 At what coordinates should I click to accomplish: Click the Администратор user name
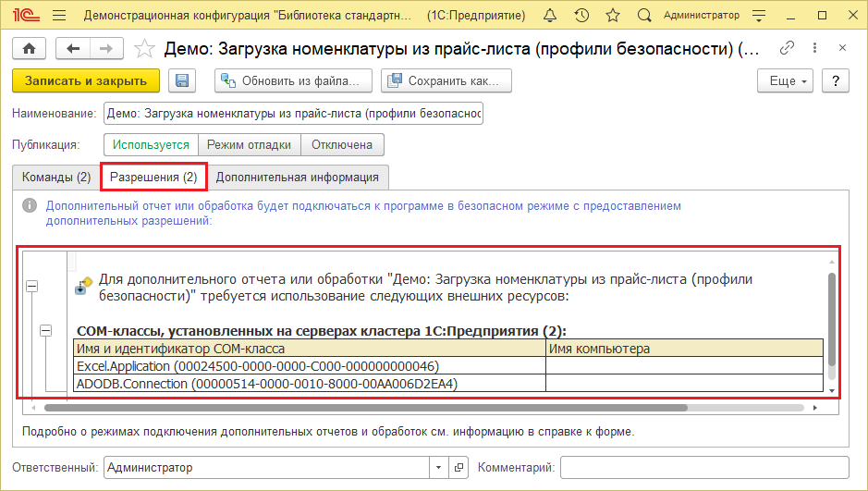[702, 16]
